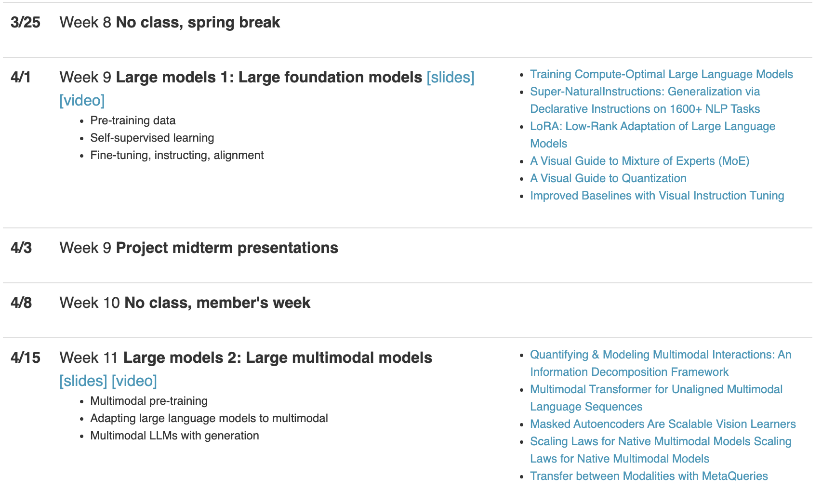
Task: Open Transfer between Modalities with MetaQueries
Action: pos(649,476)
